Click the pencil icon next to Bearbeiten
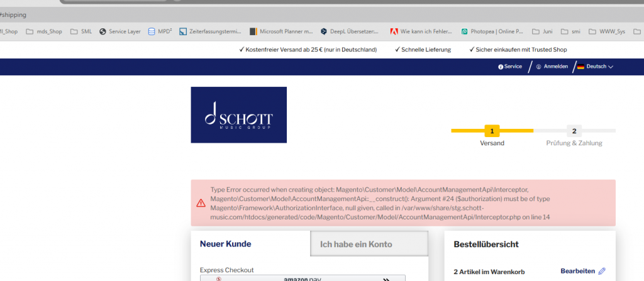Viewport: 644px width, 281px height. click(602, 271)
